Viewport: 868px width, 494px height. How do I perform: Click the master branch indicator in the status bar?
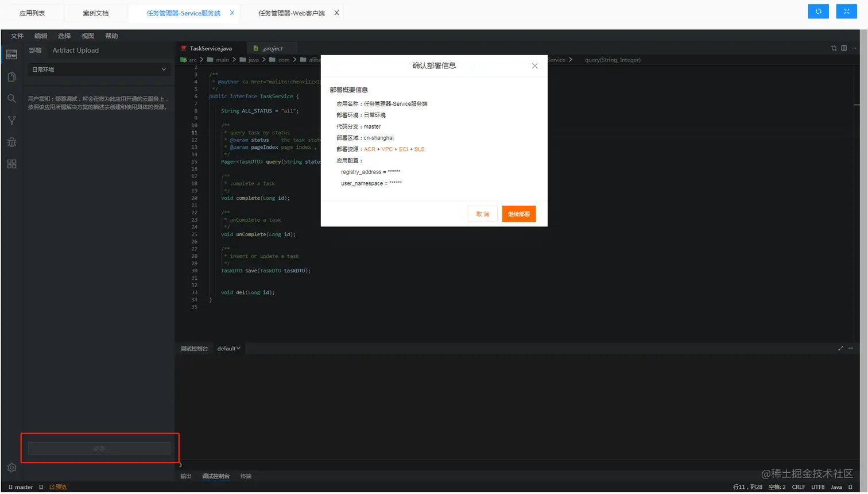point(21,487)
